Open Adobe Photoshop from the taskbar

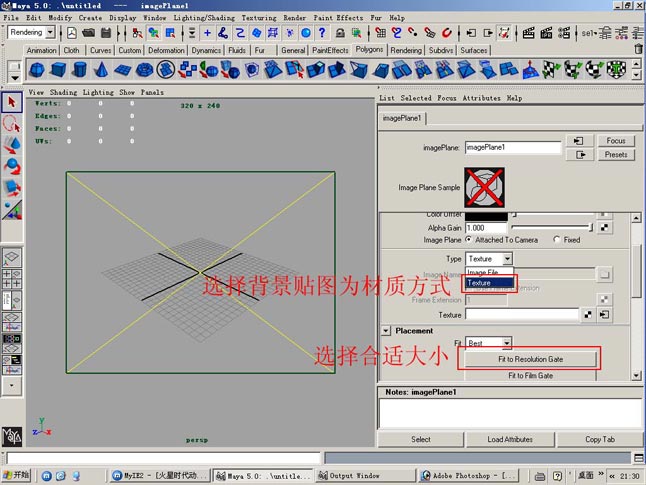[469, 476]
